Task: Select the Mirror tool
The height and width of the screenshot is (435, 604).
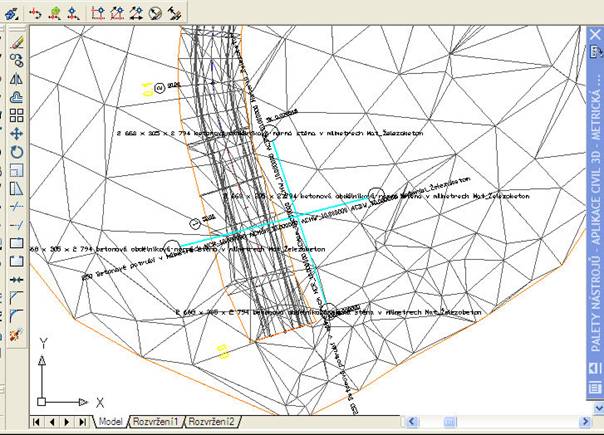Action: tap(16, 78)
